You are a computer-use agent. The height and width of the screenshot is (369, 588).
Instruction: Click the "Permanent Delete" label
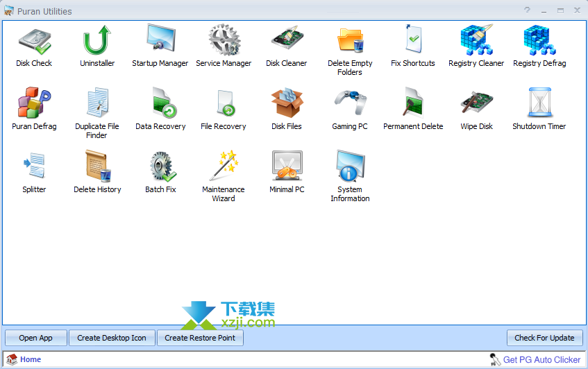[413, 126]
